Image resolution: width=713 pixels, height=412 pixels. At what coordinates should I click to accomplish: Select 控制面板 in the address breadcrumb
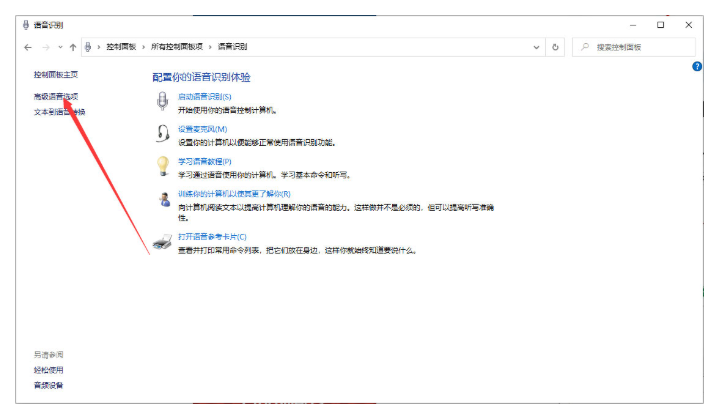[121, 47]
